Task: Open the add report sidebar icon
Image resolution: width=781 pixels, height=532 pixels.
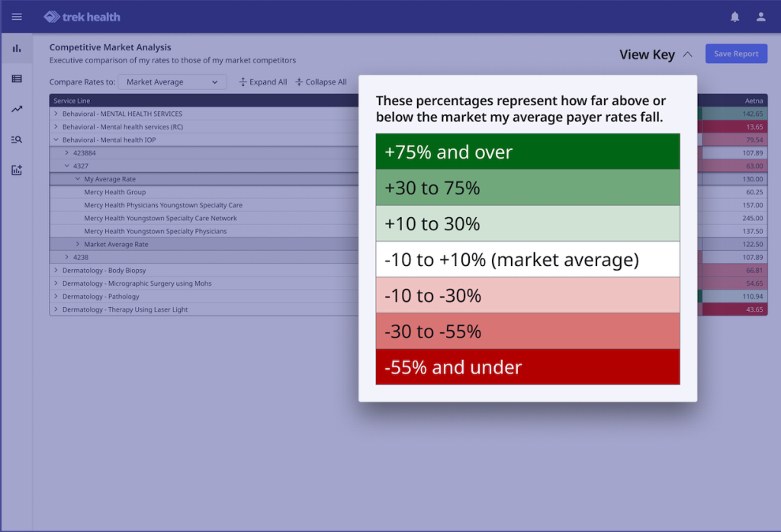Action: [x=17, y=170]
